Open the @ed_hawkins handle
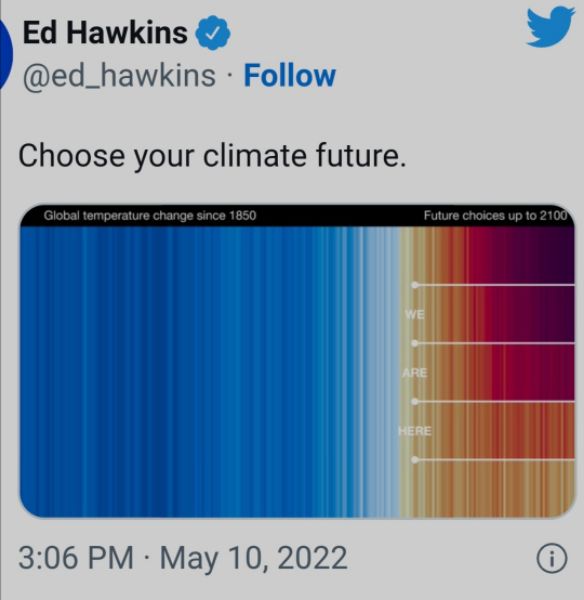Viewport: 584px width, 600px height. [x=119, y=76]
